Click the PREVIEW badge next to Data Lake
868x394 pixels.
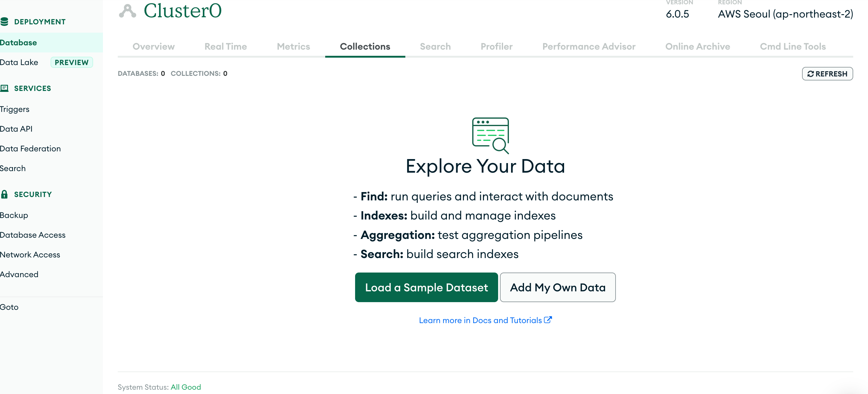tap(72, 62)
